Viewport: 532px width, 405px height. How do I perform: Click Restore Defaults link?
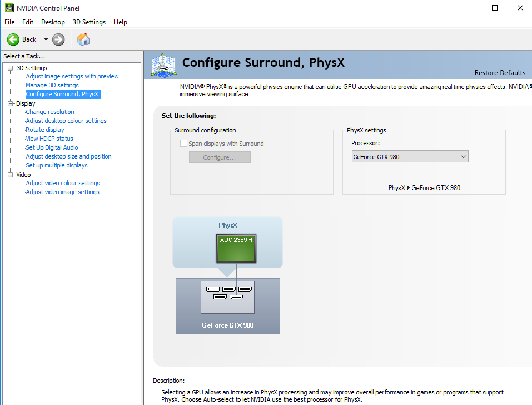pyautogui.click(x=500, y=73)
